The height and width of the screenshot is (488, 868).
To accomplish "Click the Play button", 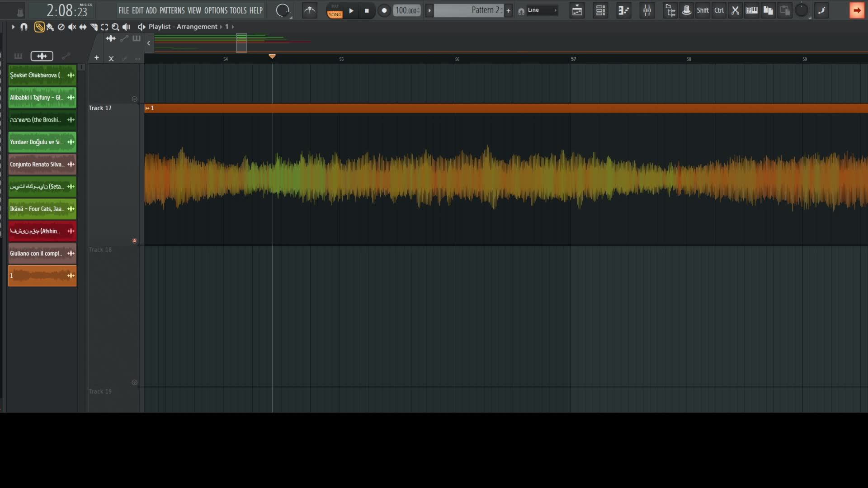I will [351, 10].
